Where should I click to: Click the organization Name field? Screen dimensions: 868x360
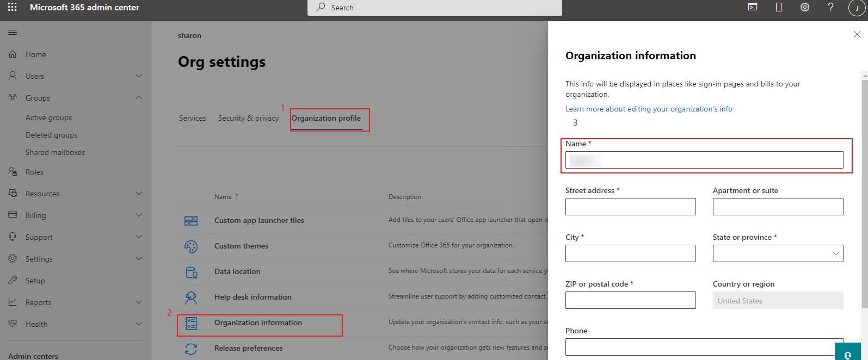(x=704, y=160)
